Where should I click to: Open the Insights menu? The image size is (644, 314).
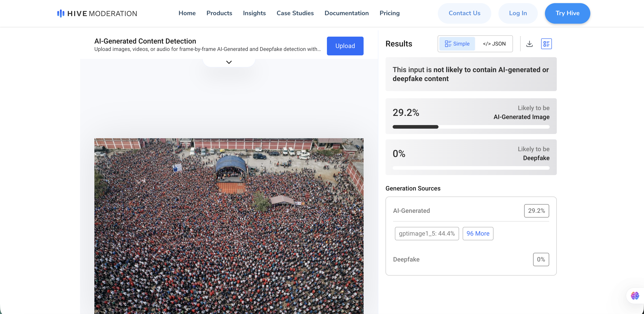[x=254, y=13]
